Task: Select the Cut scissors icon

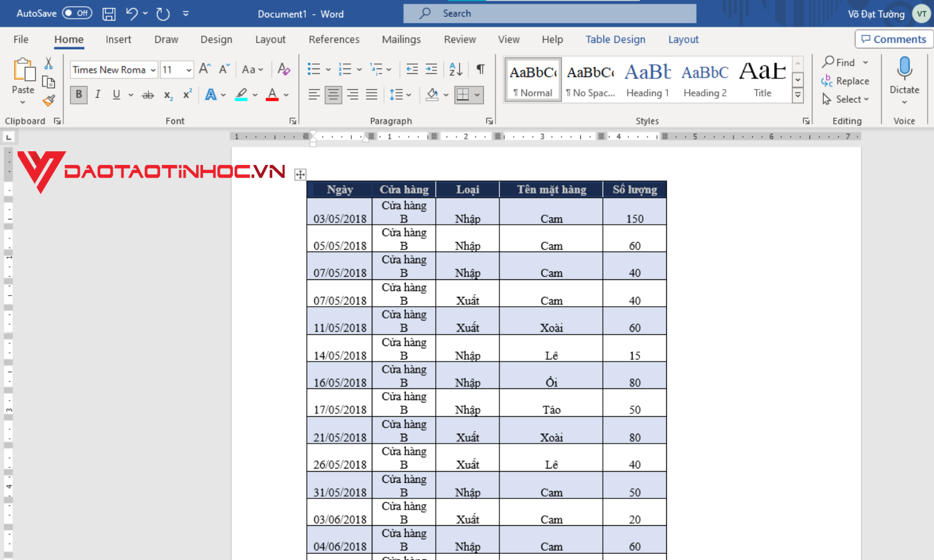Action: (48, 63)
